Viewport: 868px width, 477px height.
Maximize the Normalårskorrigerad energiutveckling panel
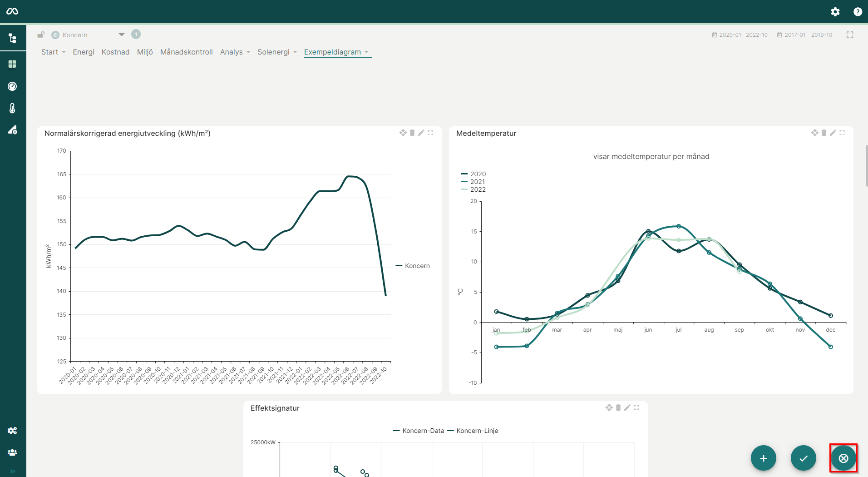click(x=430, y=133)
